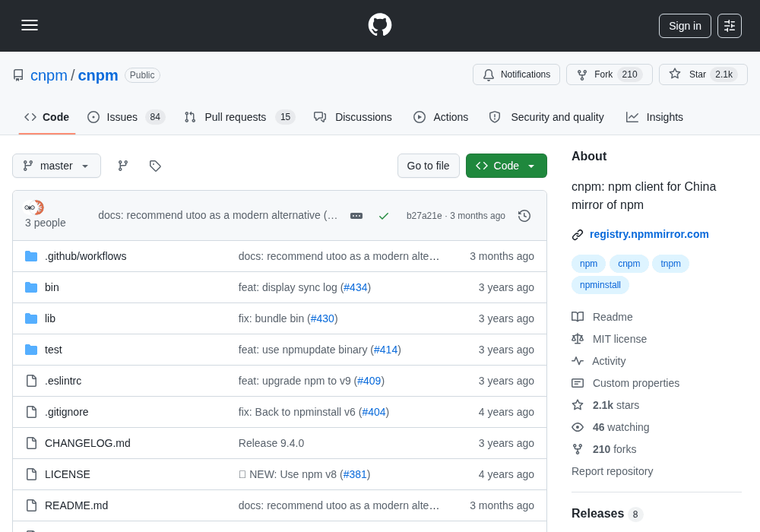
Task: Expand the green Code dropdown
Action: 506,166
